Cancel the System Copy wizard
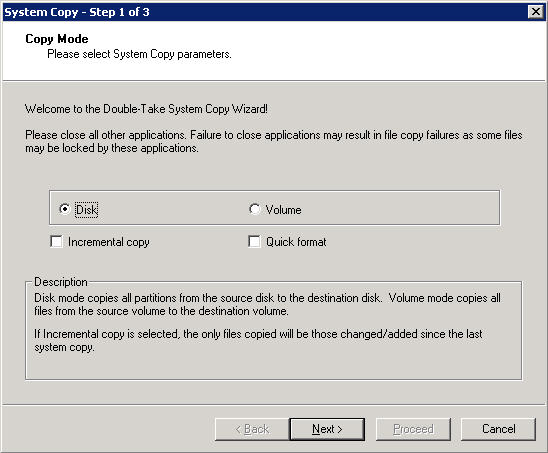 tap(498, 429)
